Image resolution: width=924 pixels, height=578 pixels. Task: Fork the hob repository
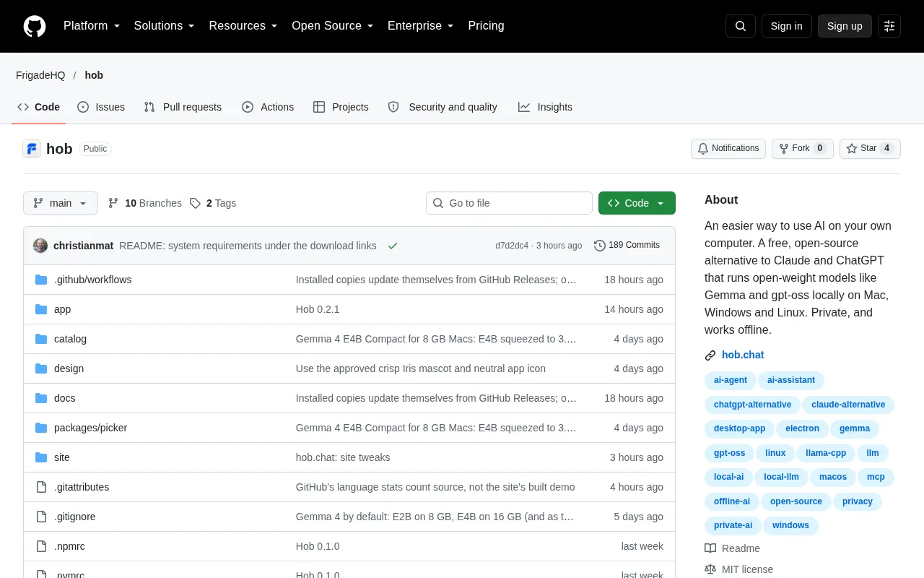point(803,149)
